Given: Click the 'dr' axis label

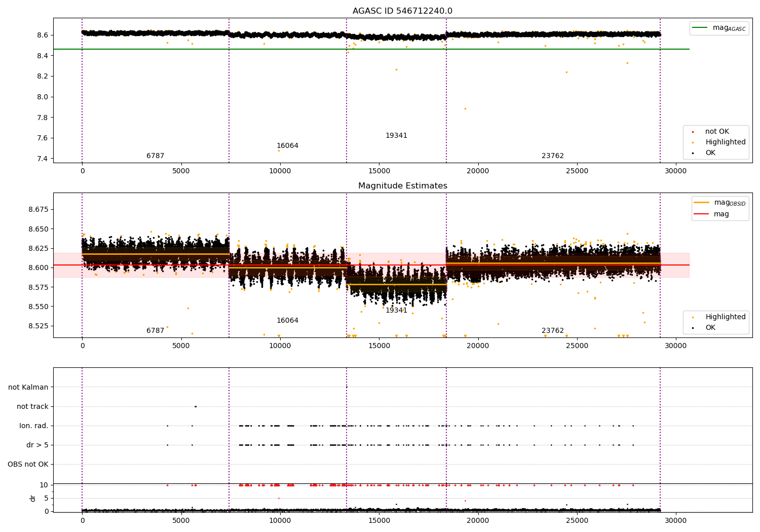Looking at the screenshot, I should 33,498.
